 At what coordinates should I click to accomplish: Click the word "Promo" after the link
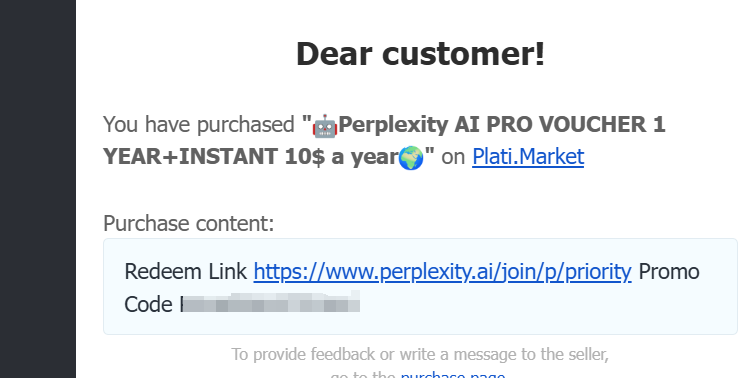[669, 272]
